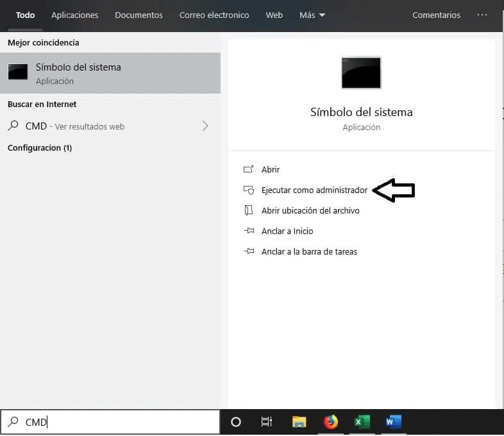Click the file location icon beside Abrir ubicación

pos(248,210)
